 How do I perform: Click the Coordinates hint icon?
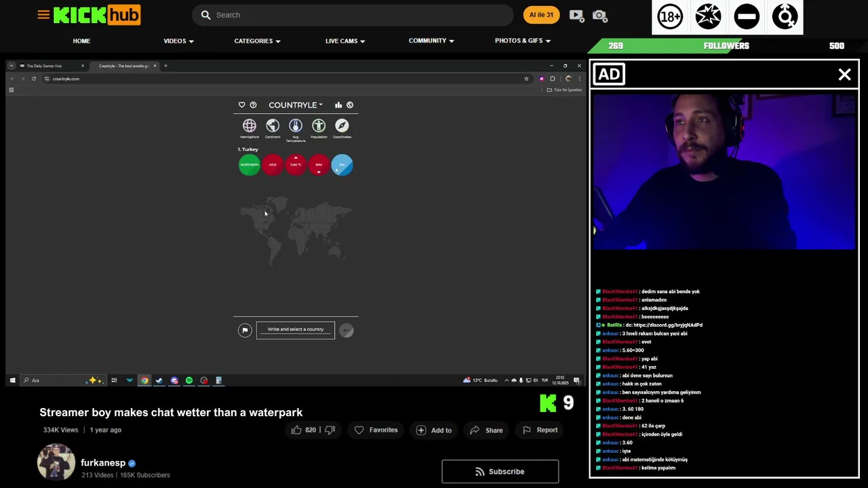(342, 125)
